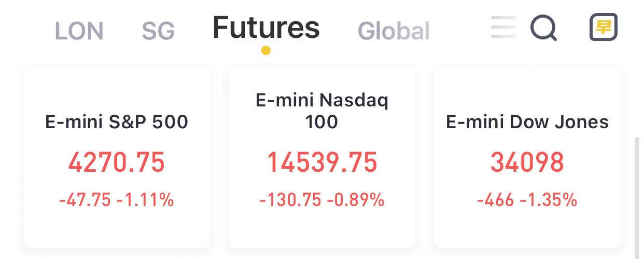644x259 pixels.
Task: Open the three-line market list menu
Action: [503, 27]
